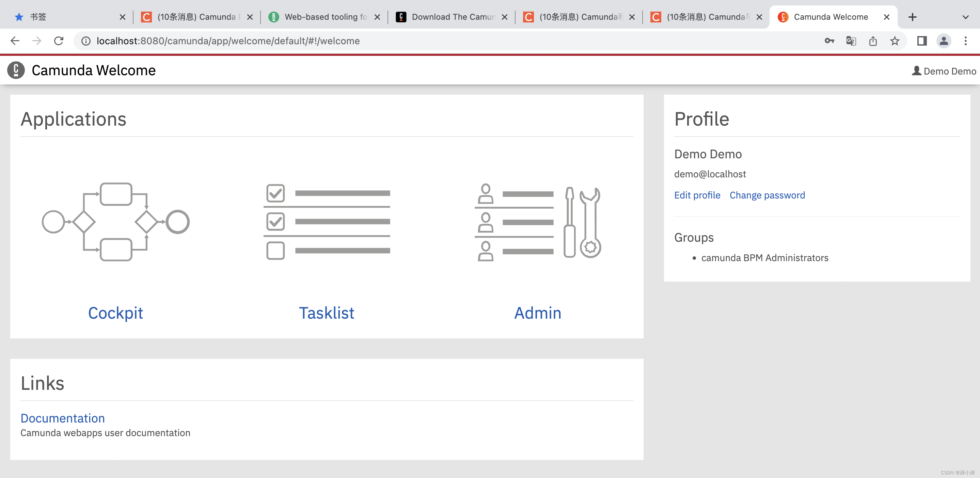The height and width of the screenshot is (478, 980).
Task: Focus the address bar URL
Action: pos(228,41)
